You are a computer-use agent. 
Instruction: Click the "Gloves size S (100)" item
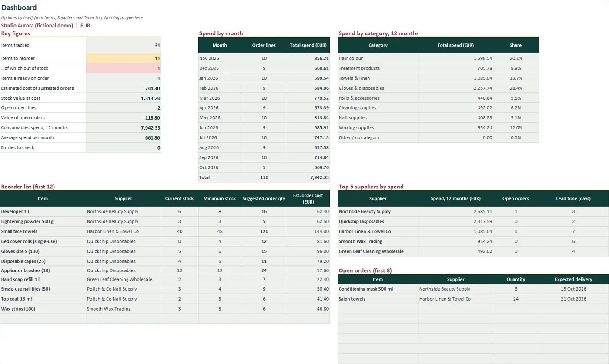pyautogui.click(x=43, y=252)
